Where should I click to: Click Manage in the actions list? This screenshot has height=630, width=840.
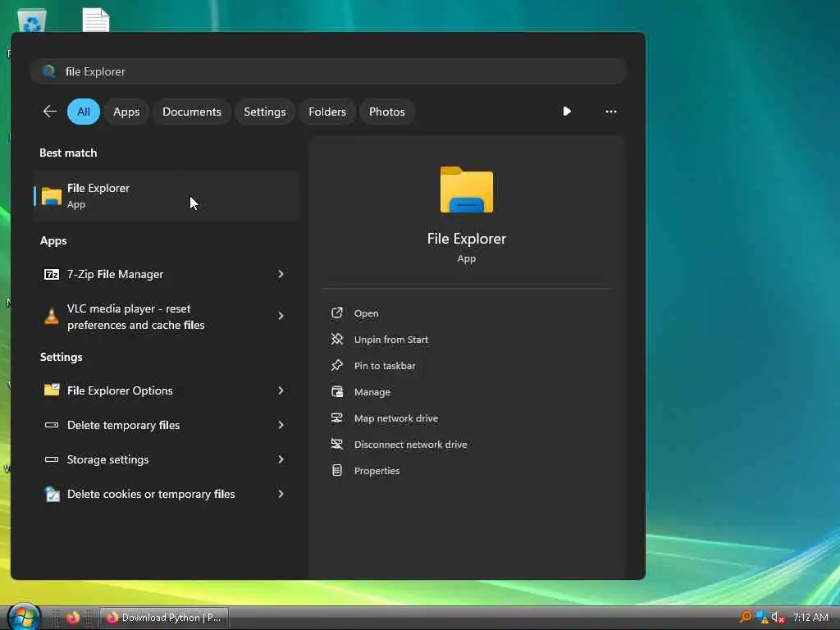tap(372, 392)
